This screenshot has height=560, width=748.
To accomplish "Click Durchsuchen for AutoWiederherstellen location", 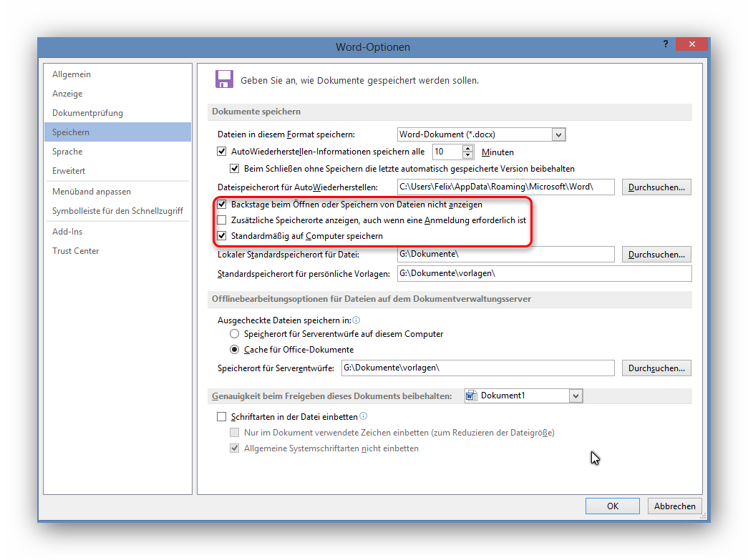I will [656, 187].
